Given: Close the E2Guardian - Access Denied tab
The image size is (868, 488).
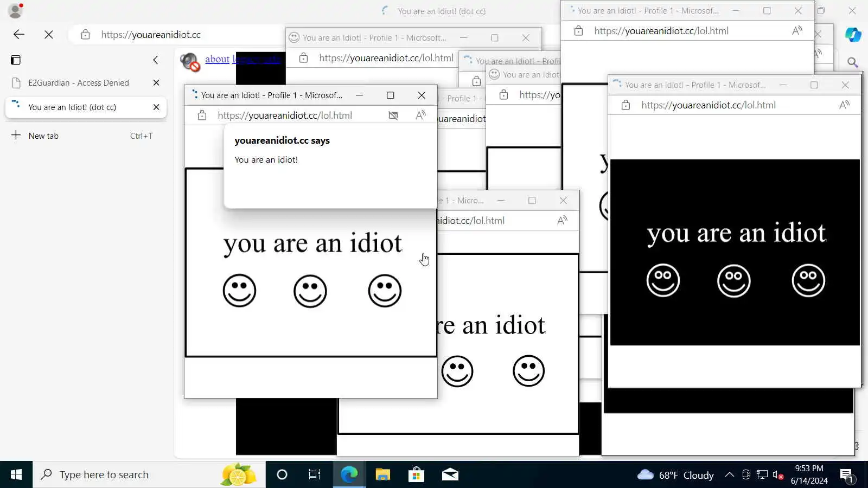Looking at the screenshot, I should click(x=156, y=83).
